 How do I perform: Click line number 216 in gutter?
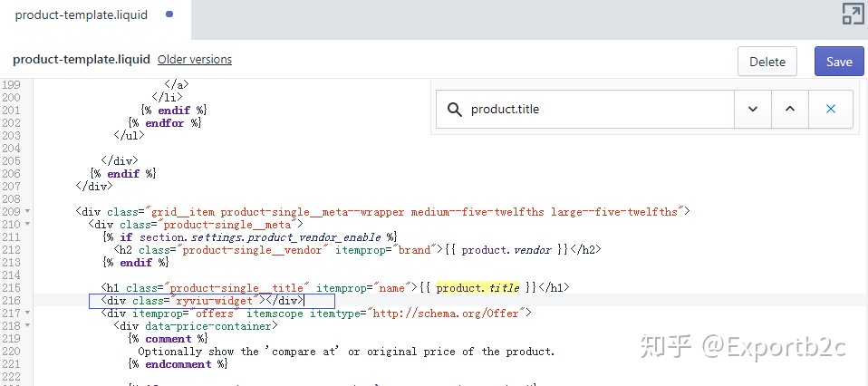(11, 301)
